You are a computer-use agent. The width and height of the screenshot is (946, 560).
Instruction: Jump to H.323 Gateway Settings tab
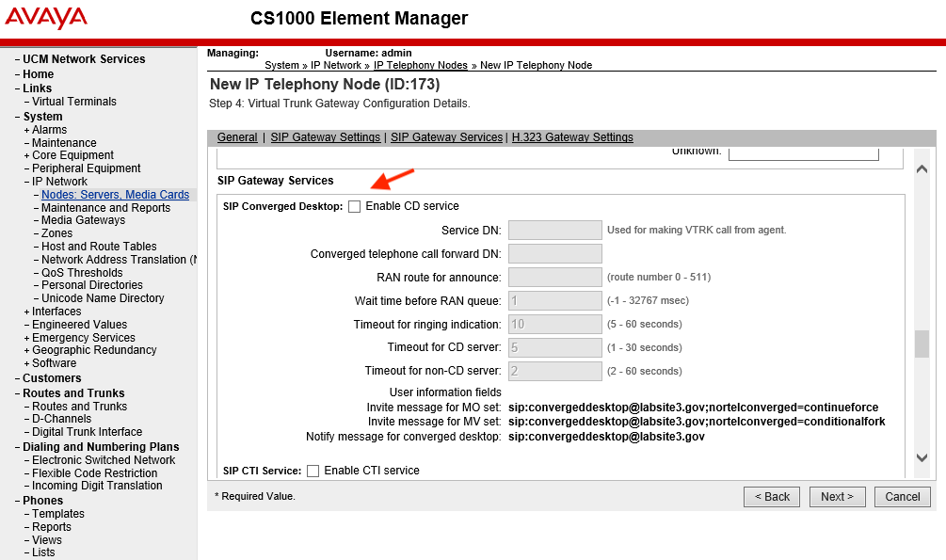[572, 137]
